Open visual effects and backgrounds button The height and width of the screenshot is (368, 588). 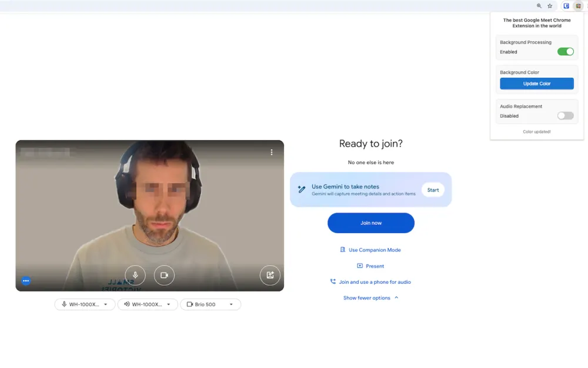270,275
